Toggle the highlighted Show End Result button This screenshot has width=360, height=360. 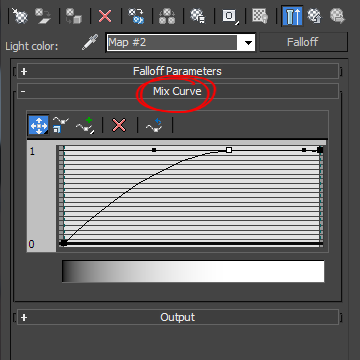click(292, 16)
